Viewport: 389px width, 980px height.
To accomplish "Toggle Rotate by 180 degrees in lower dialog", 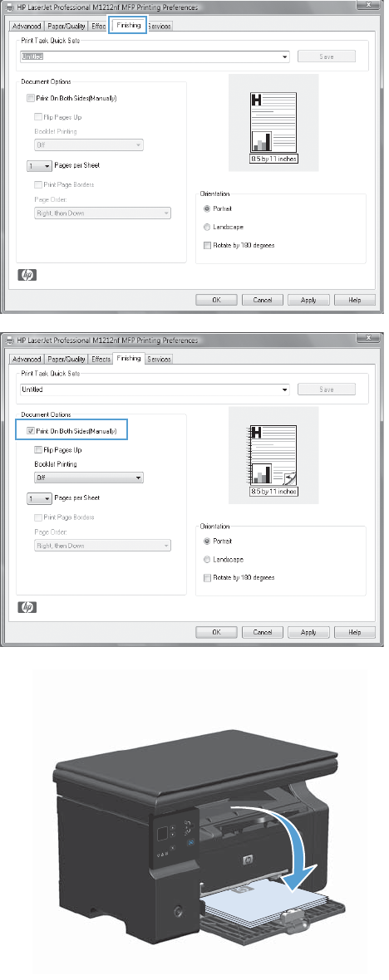I will coord(207,577).
